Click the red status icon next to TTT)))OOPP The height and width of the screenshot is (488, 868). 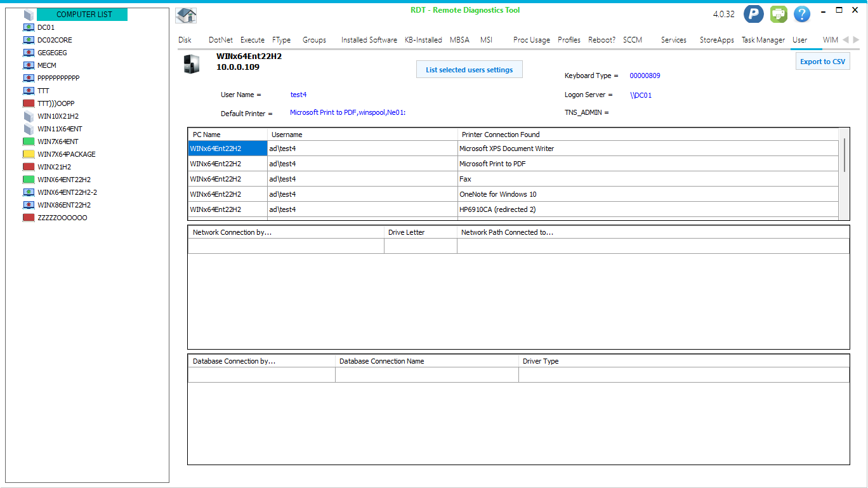point(28,103)
